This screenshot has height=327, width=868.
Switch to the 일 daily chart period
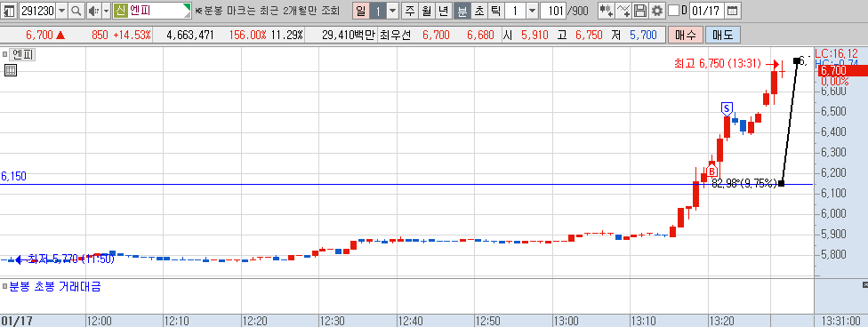tap(361, 11)
